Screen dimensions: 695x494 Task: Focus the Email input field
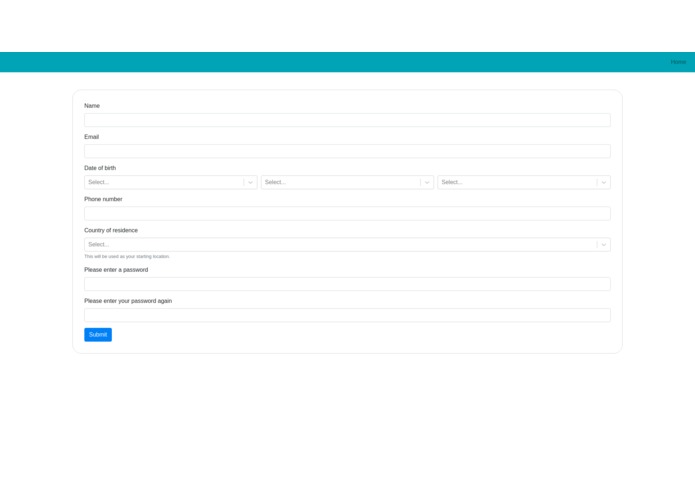pyautogui.click(x=347, y=151)
